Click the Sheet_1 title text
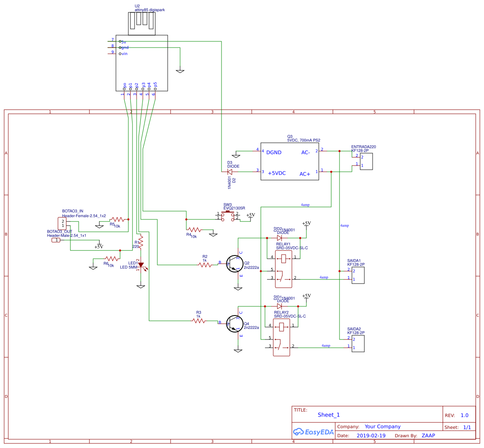 [328, 414]
